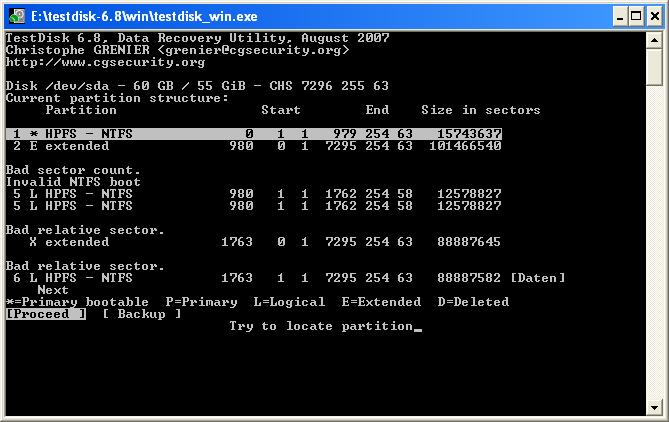The image size is (669, 422).
Task: Click the 'D=Deleted' legend text
Action: tap(473, 302)
